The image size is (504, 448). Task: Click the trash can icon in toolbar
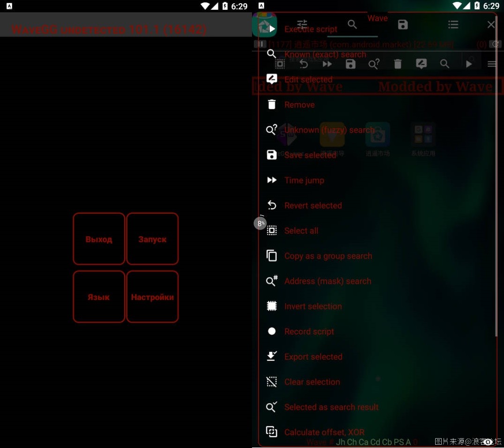point(398,64)
